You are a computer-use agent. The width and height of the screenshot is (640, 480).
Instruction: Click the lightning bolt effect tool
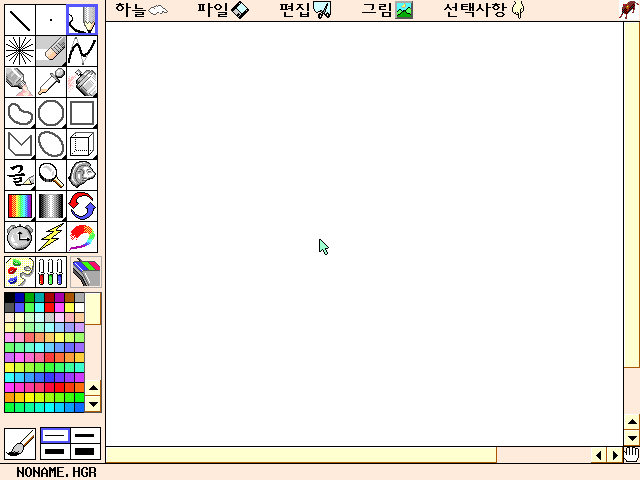51,237
